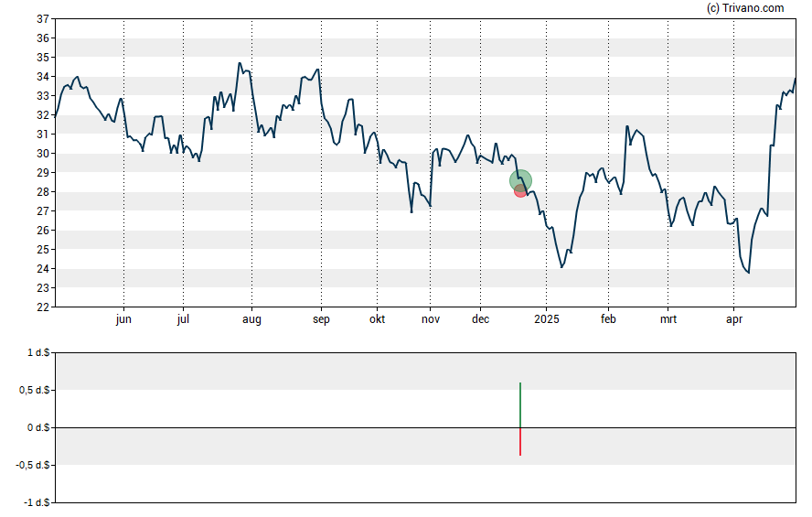
Task: Click the 'nov' month label
Action: (431, 319)
